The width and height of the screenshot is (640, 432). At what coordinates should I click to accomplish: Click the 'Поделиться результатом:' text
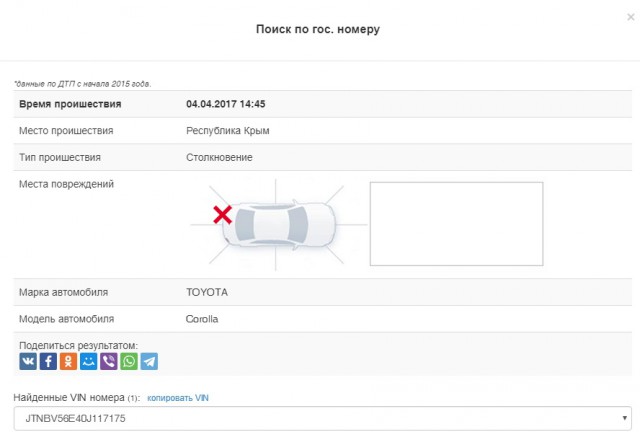coord(78,345)
